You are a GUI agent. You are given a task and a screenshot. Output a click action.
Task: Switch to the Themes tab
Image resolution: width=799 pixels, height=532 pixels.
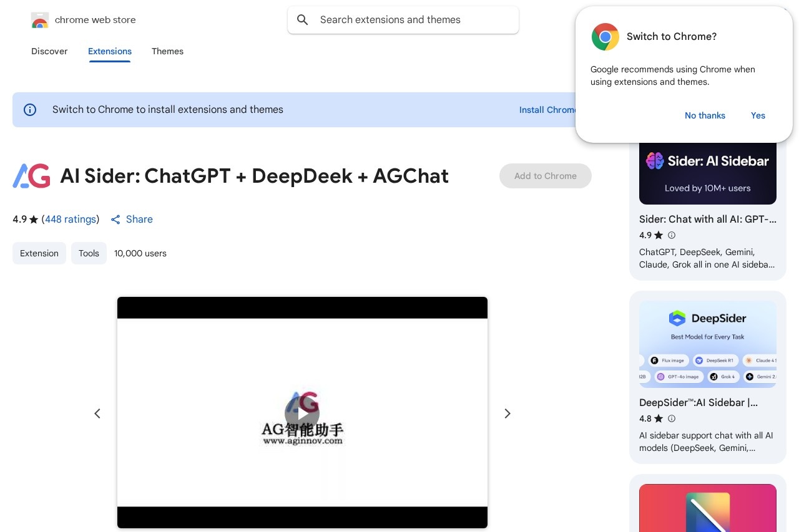point(167,51)
